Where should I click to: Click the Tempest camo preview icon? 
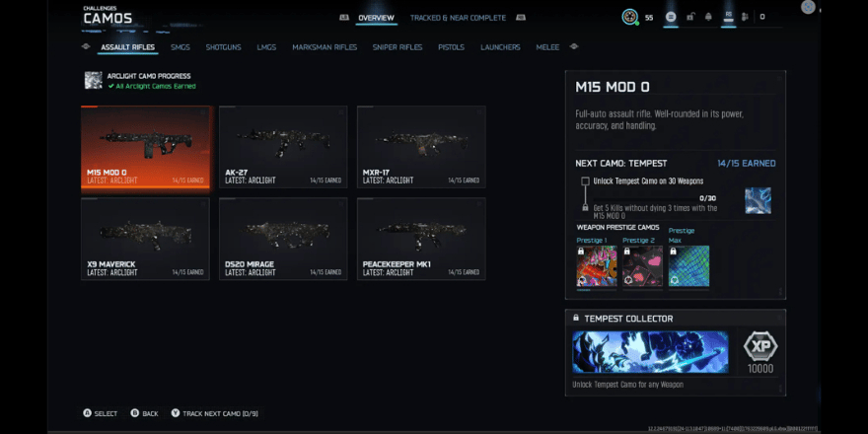coord(758,200)
